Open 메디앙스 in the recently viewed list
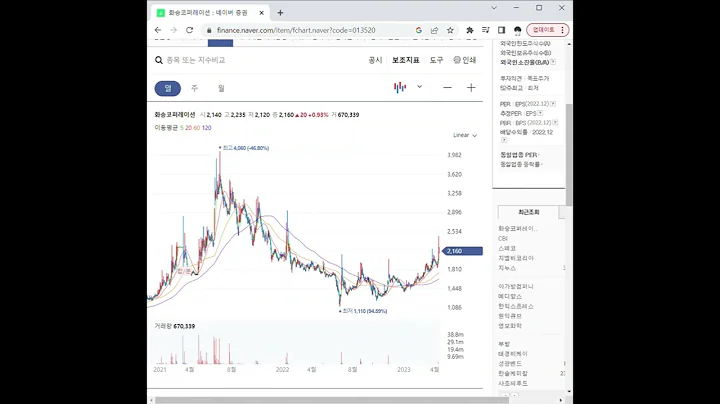 (510, 297)
